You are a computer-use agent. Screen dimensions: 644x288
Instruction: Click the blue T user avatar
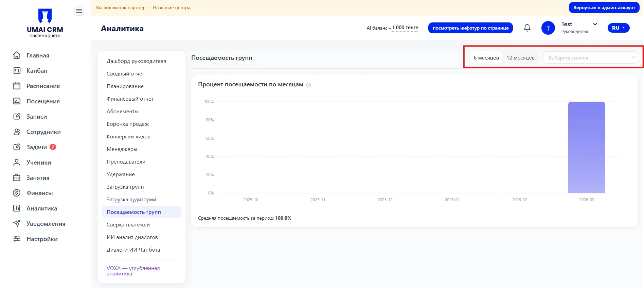(548, 28)
